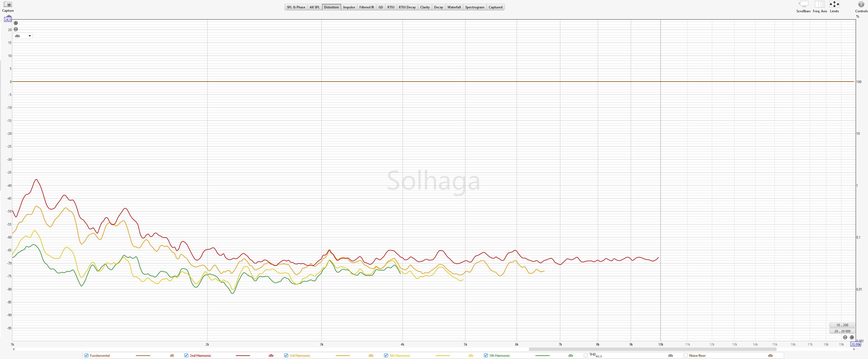
Task: Click the Noise floor legend label
Action: pyautogui.click(x=697, y=355)
